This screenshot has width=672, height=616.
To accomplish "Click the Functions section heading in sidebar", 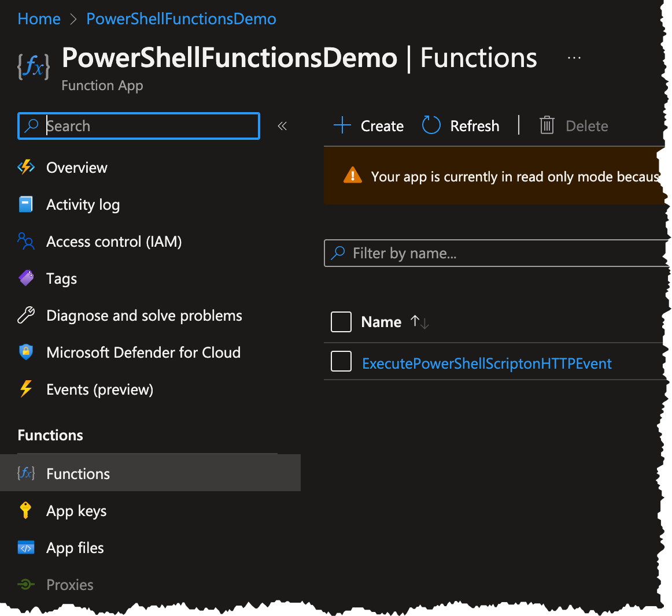I will 50,435.
